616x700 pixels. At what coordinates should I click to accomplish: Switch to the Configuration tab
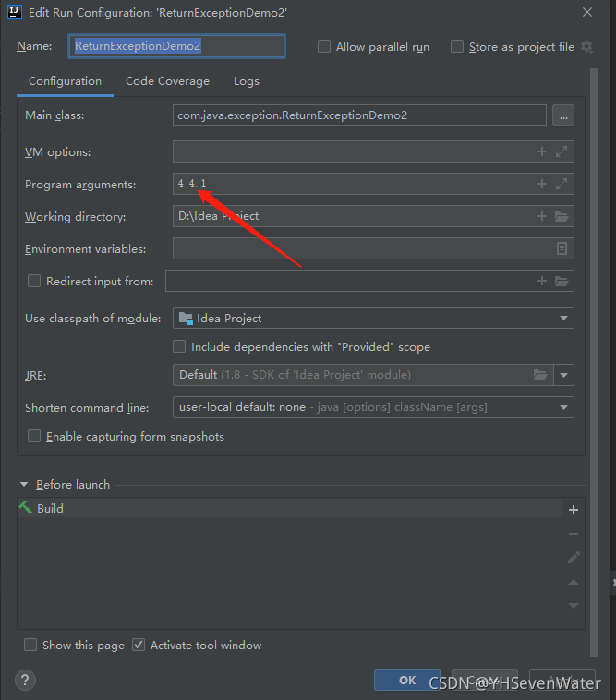(x=66, y=81)
